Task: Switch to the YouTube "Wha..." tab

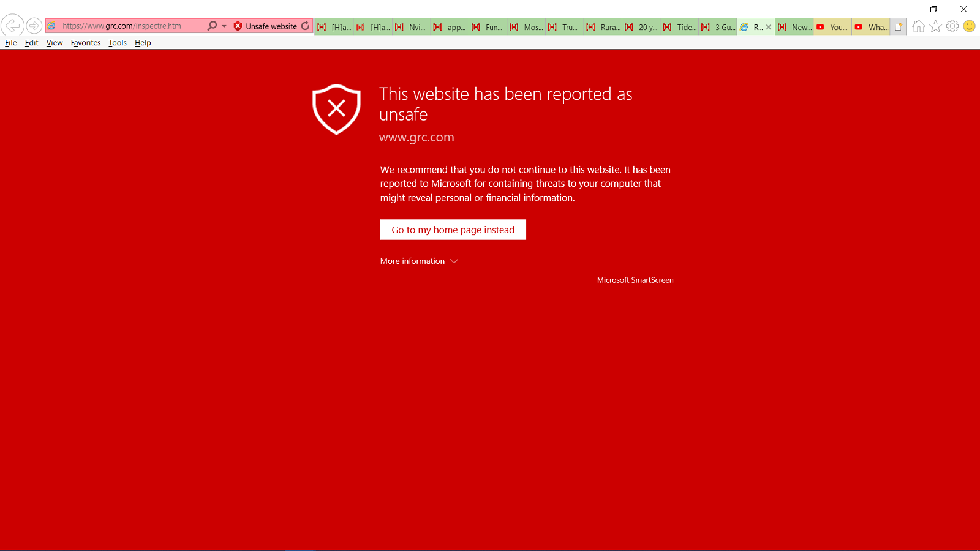Action: (x=870, y=27)
